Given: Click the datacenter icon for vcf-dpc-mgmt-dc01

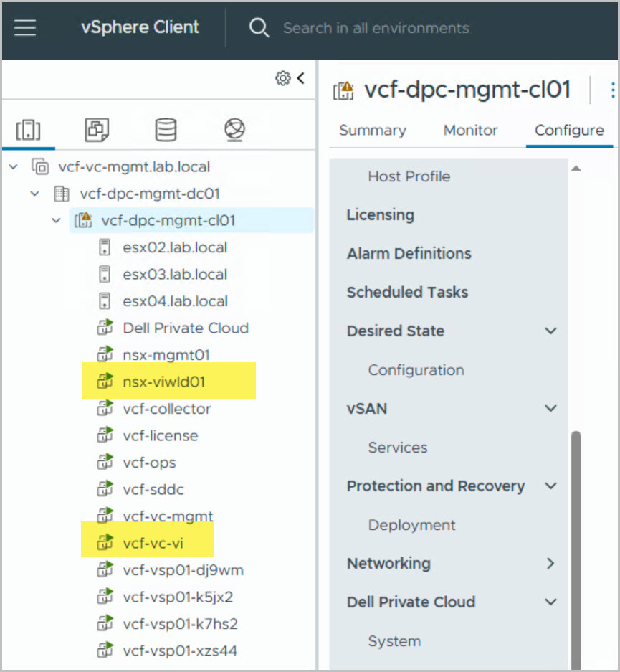Looking at the screenshot, I should pyautogui.click(x=61, y=194).
